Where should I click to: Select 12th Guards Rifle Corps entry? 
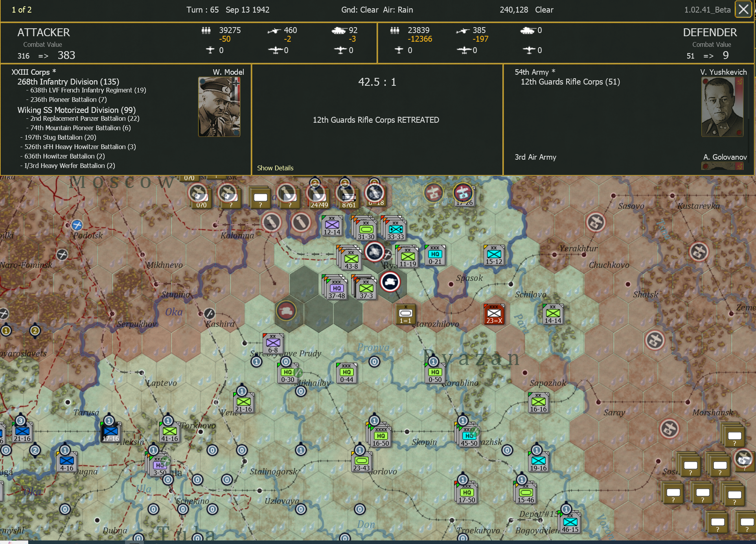[570, 82]
